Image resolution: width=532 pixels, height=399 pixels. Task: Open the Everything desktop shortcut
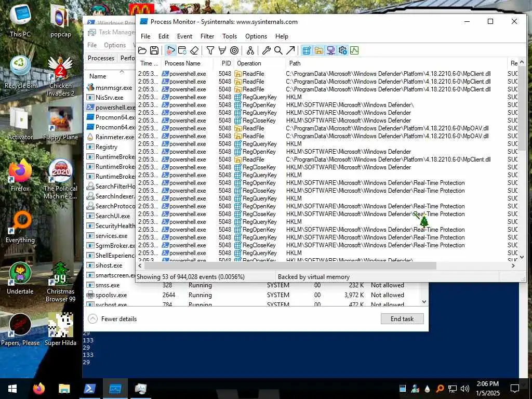(20, 228)
